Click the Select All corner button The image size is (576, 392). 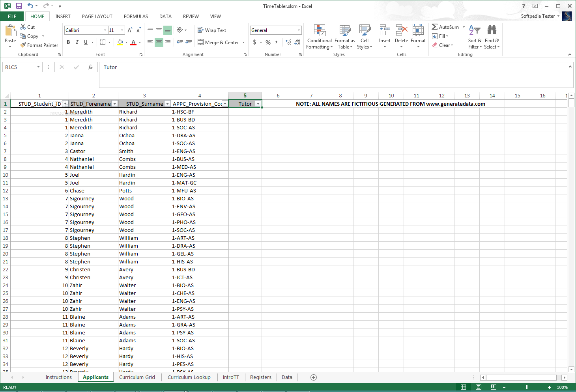[x=5, y=95]
